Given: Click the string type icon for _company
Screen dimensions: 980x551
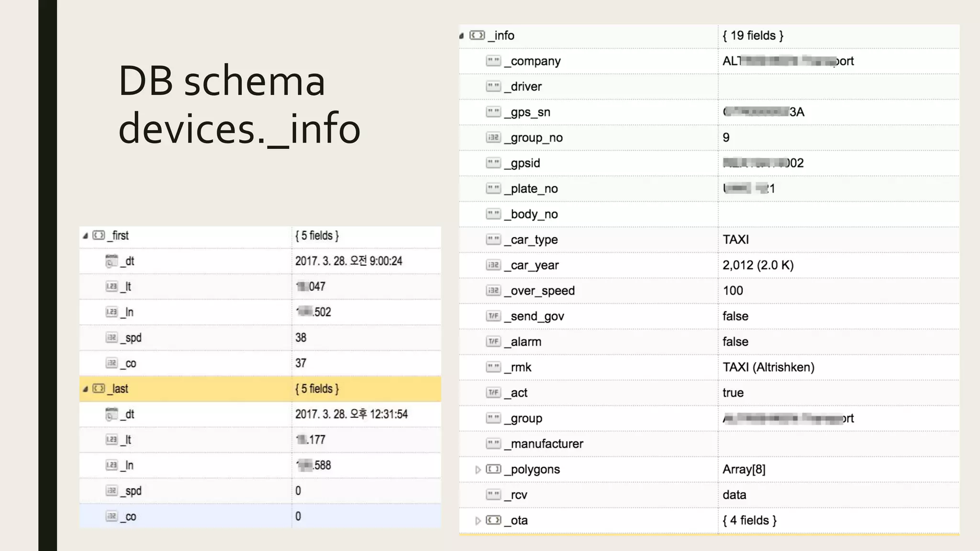Looking at the screenshot, I should click(493, 61).
